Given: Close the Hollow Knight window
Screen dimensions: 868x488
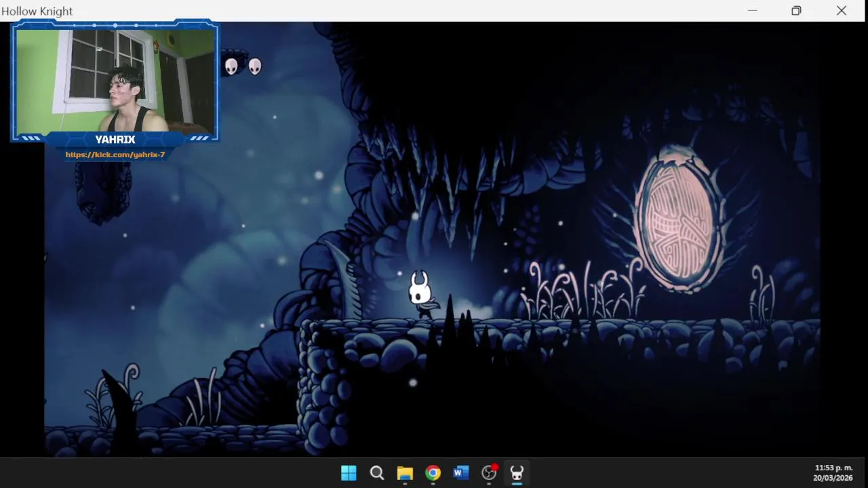Looking at the screenshot, I should point(842,11).
